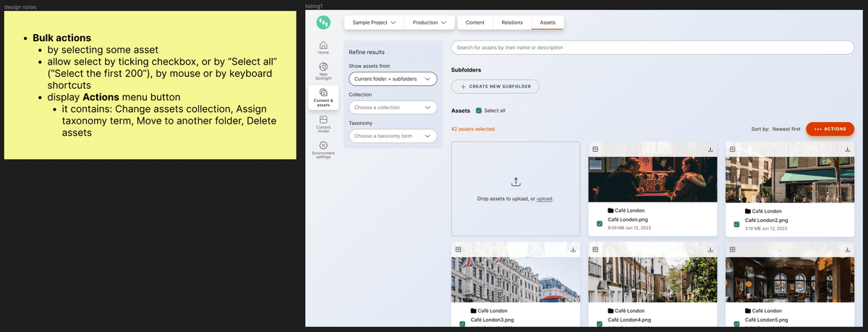Expand the Sample Project dropdown
Image resolution: width=868 pixels, height=332 pixels.
374,22
